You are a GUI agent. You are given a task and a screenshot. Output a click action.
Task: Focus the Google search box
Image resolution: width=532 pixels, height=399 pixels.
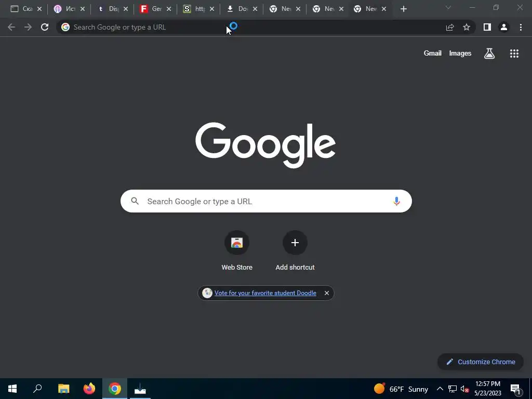(x=266, y=201)
